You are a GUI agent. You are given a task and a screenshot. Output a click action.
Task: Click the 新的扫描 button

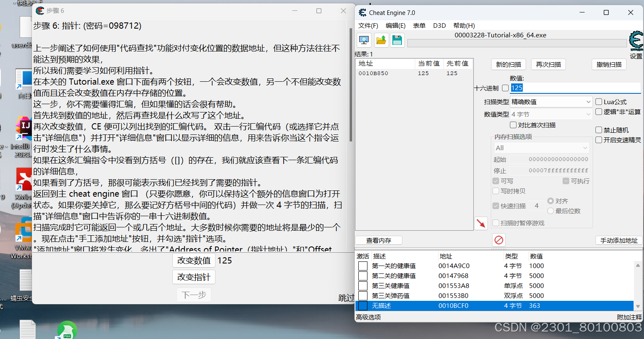pyautogui.click(x=509, y=64)
